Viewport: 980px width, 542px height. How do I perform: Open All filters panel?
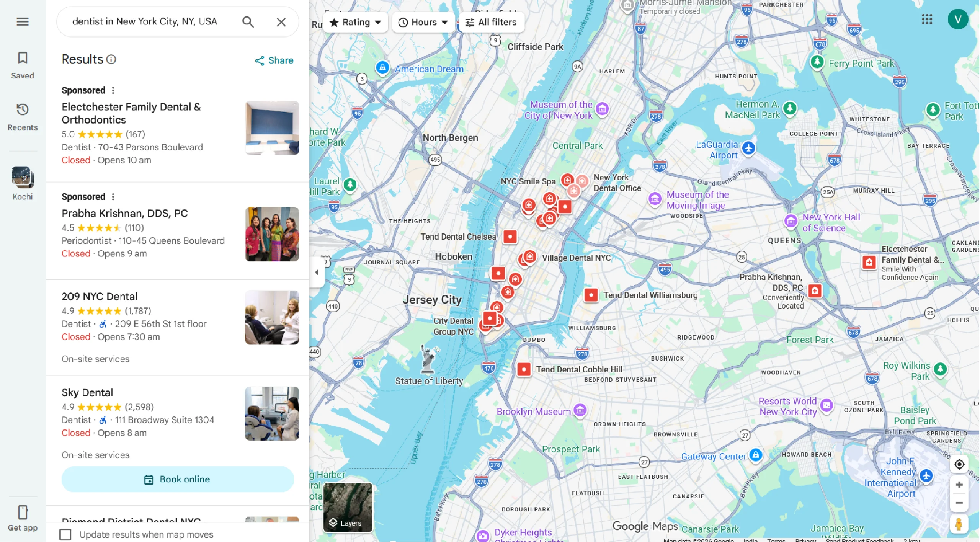click(x=491, y=22)
